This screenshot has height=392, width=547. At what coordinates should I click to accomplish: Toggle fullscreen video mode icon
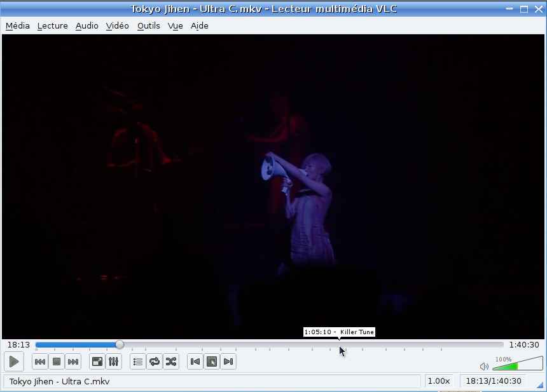[x=97, y=362]
